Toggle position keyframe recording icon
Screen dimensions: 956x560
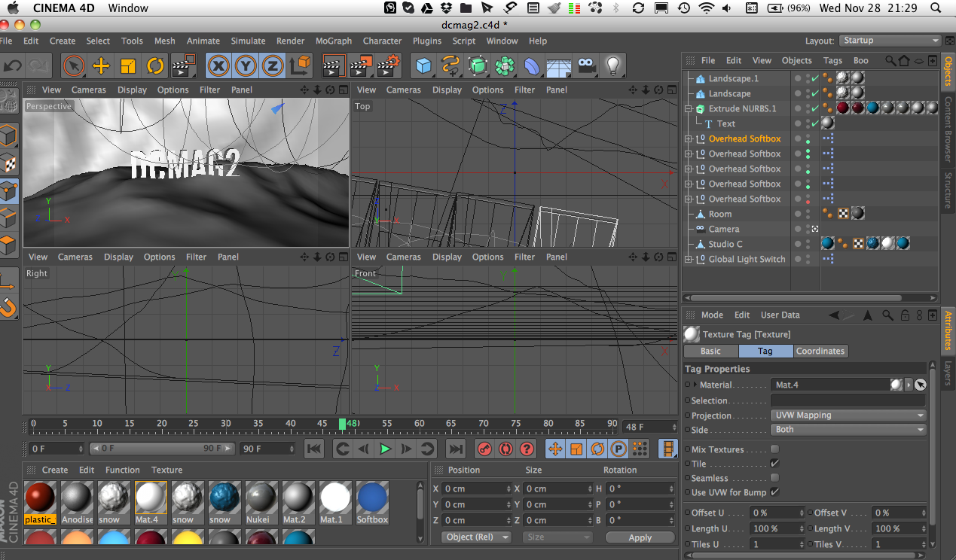(555, 449)
